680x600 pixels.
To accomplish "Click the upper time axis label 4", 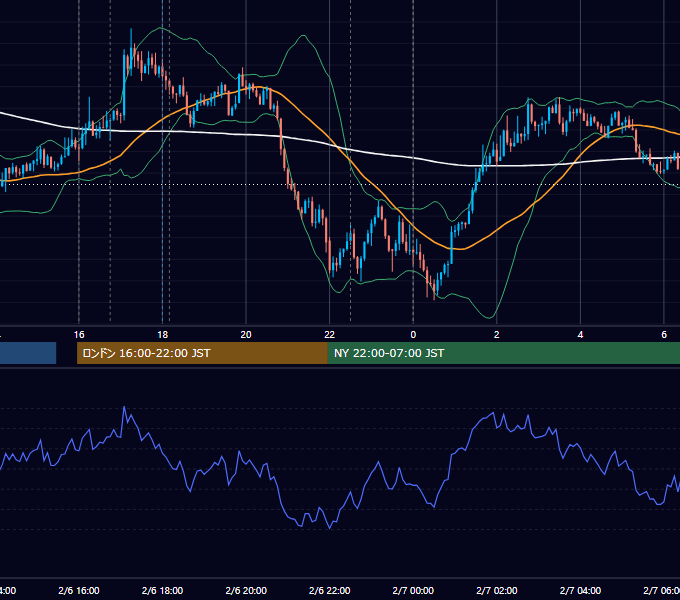I will [580, 335].
